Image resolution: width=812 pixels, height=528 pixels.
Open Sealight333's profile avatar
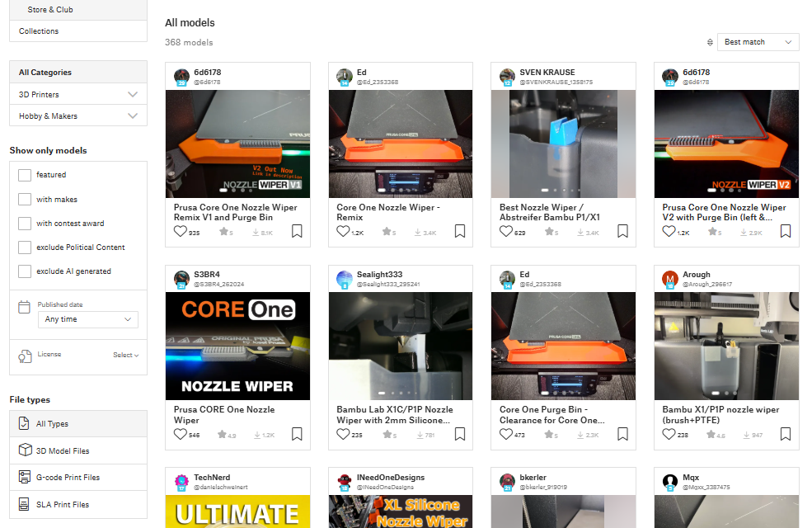tap(345, 279)
